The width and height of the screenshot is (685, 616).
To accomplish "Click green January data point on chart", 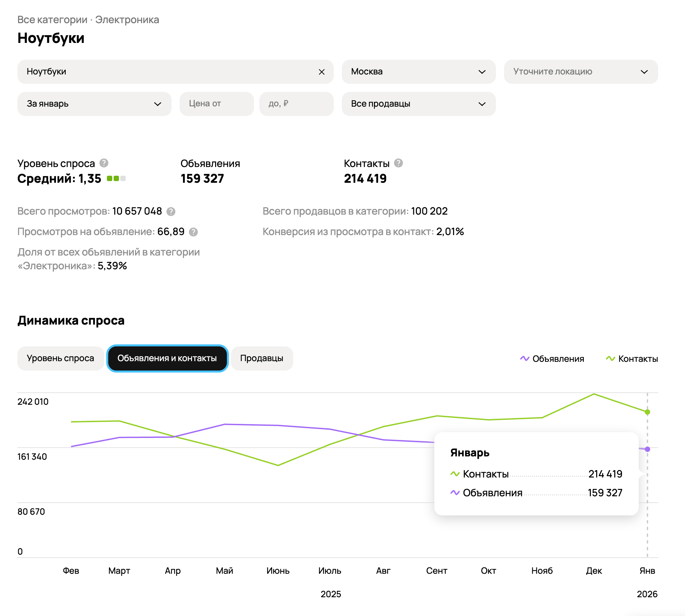I will [647, 412].
